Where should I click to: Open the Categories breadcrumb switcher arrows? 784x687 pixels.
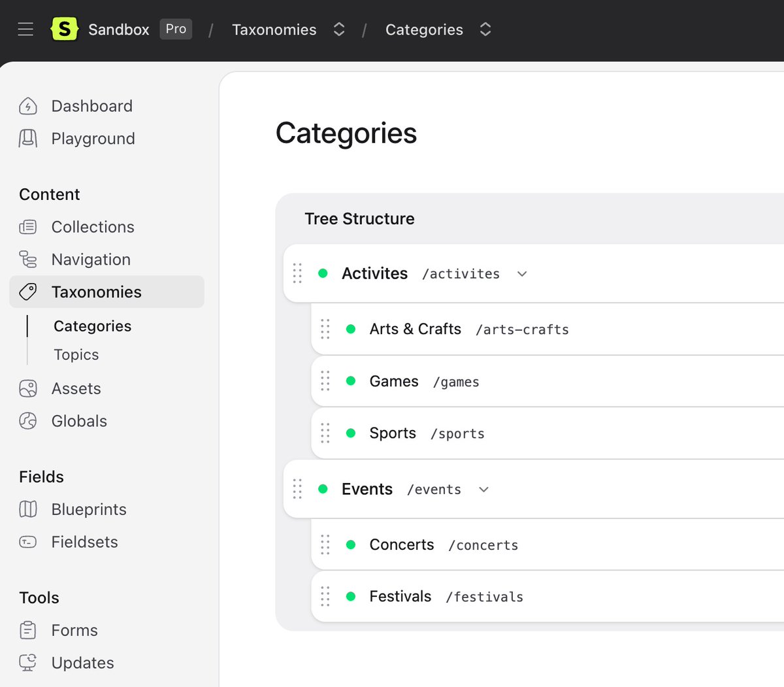(485, 29)
